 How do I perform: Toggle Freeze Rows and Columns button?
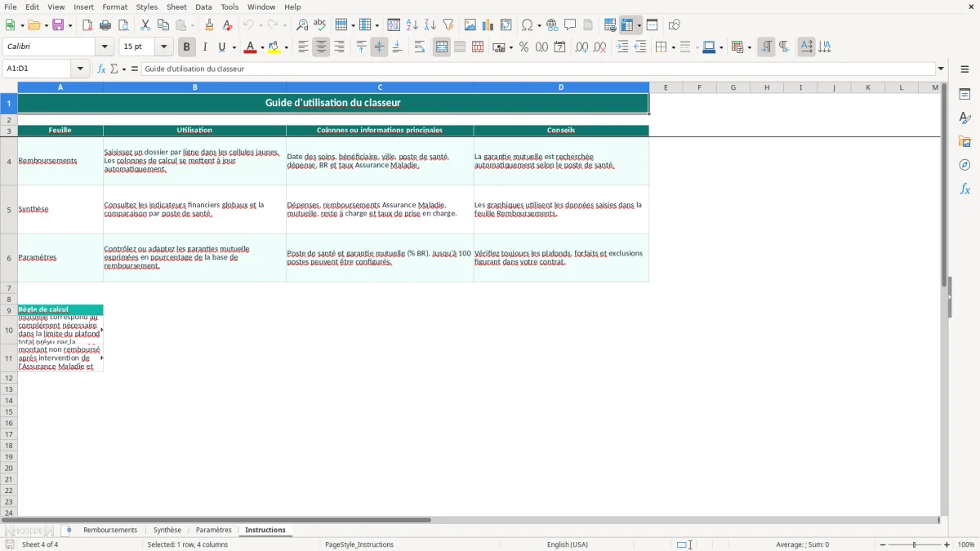point(628,25)
